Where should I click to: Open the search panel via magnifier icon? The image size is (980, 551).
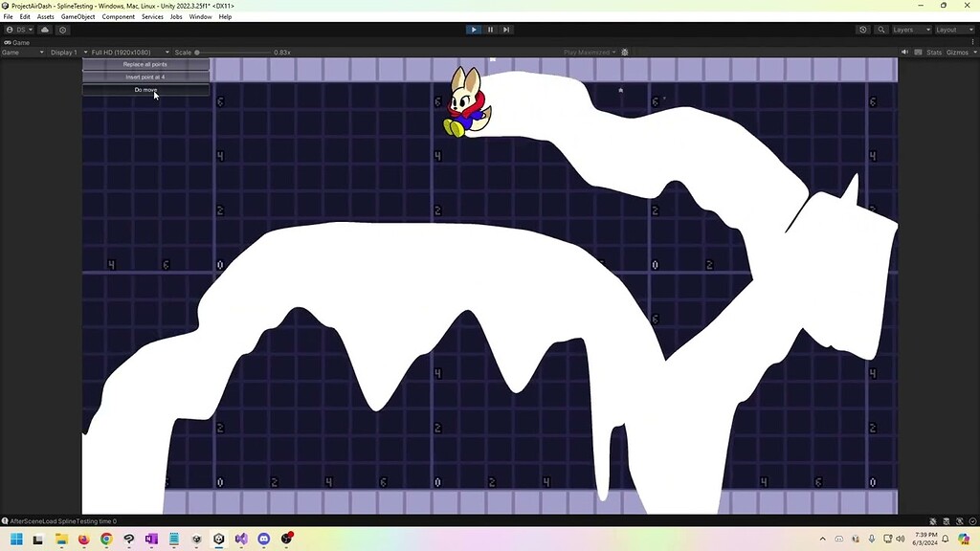pyautogui.click(x=881, y=30)
